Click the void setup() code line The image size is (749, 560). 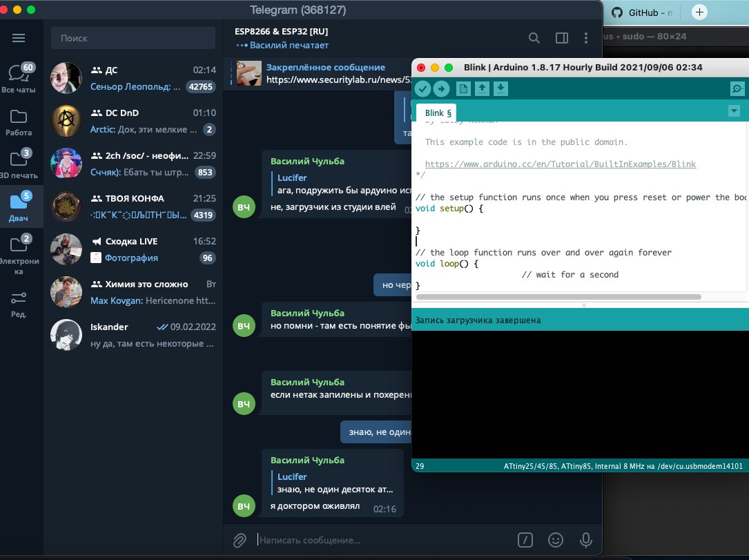click(449, 209)
